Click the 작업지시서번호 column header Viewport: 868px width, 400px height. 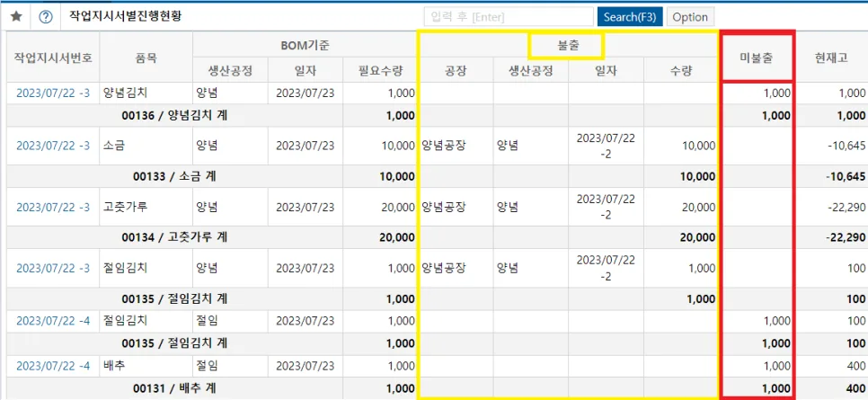coord(53,58)
